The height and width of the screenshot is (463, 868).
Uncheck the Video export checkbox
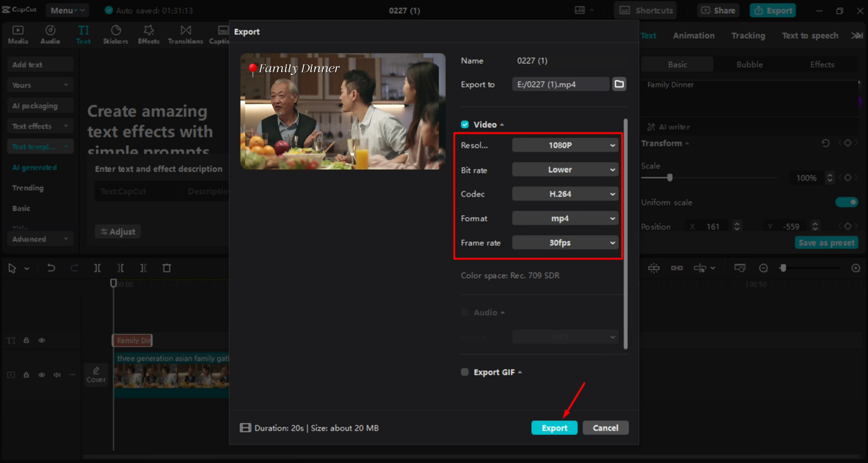pyautogui.click(x=464, y=124)
